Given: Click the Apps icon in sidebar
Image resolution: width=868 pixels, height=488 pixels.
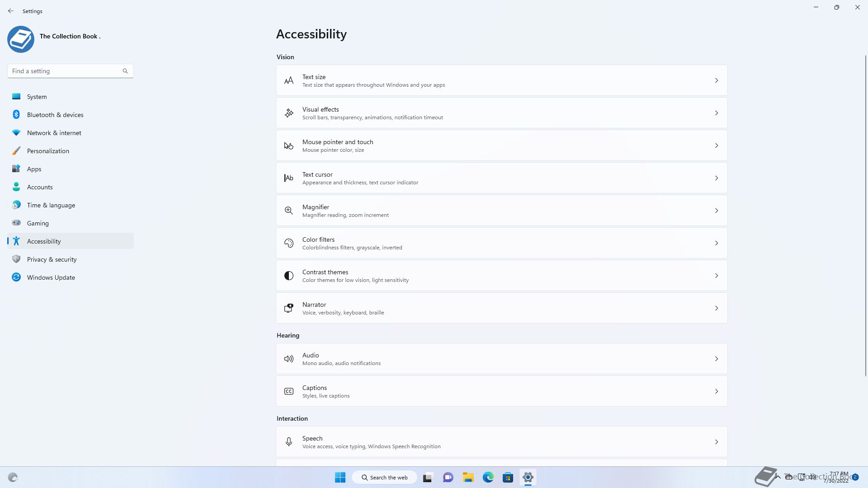Looking at the screenshot, I should (x=16, y=169).
